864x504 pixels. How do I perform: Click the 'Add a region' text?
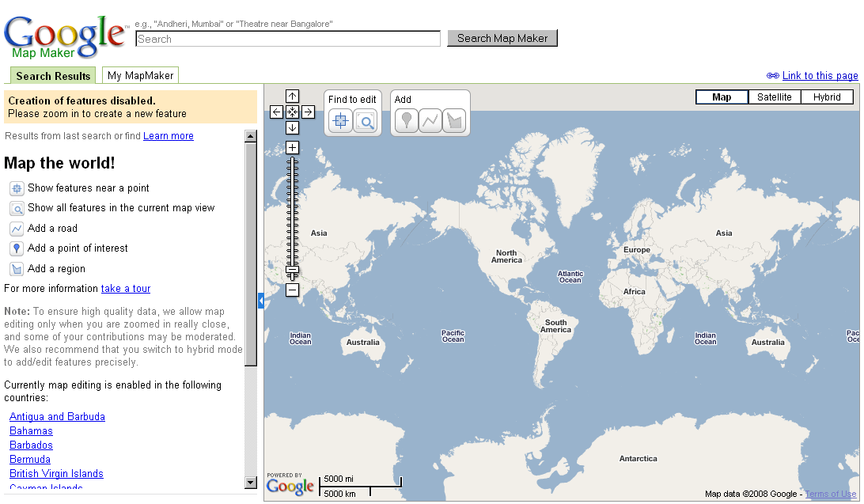click(57, 268)
